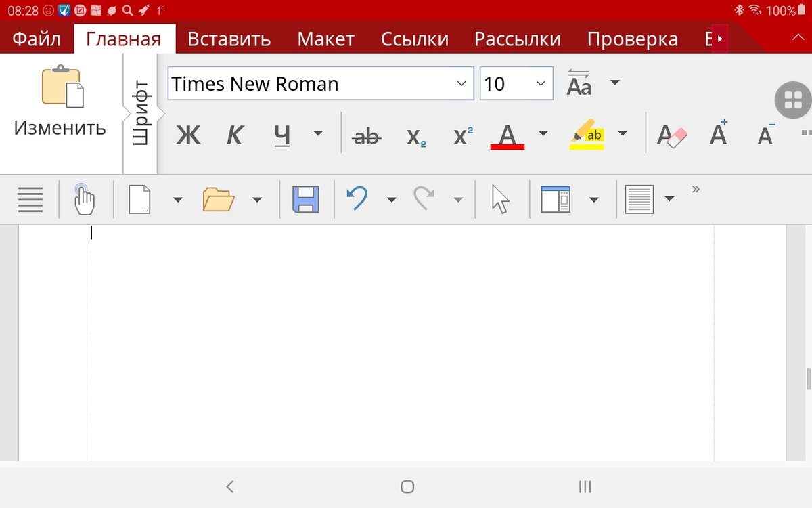Switch to the Вставить ribbon tab

(x=229, y=39)
